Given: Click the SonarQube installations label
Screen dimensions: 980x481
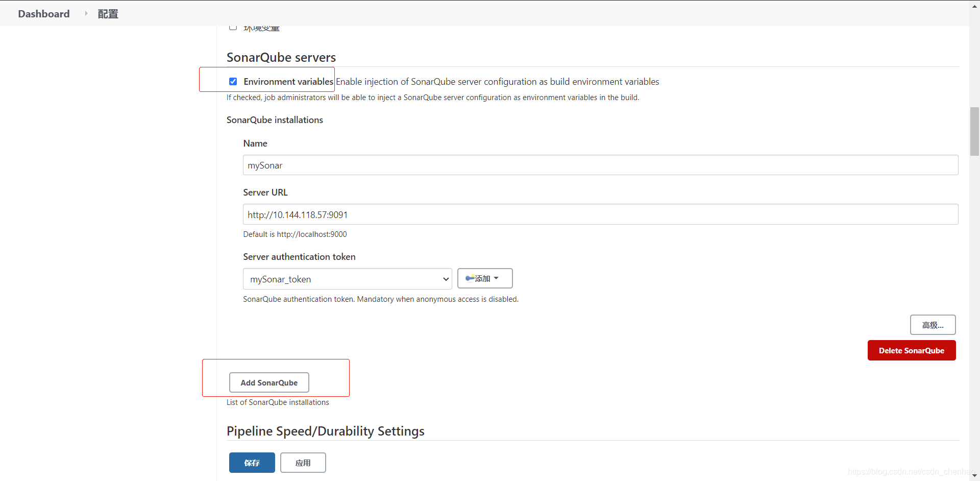Looking at the screenshot, I should [275, 120].
